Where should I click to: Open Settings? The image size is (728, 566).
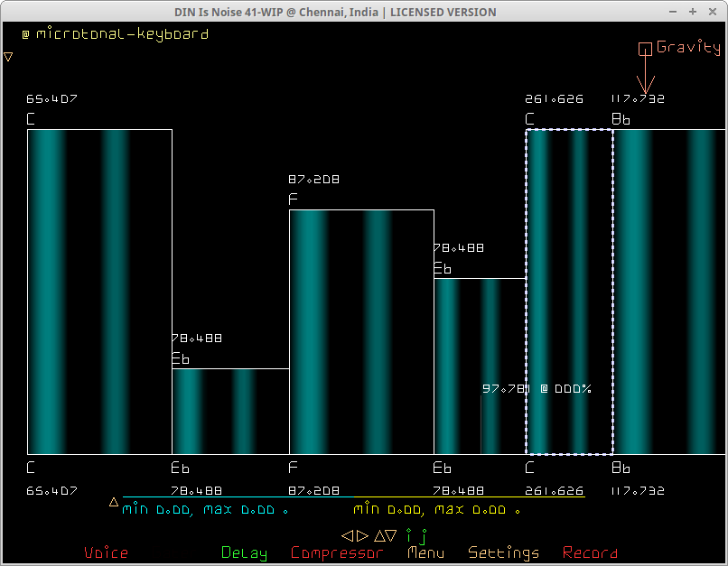504,552
